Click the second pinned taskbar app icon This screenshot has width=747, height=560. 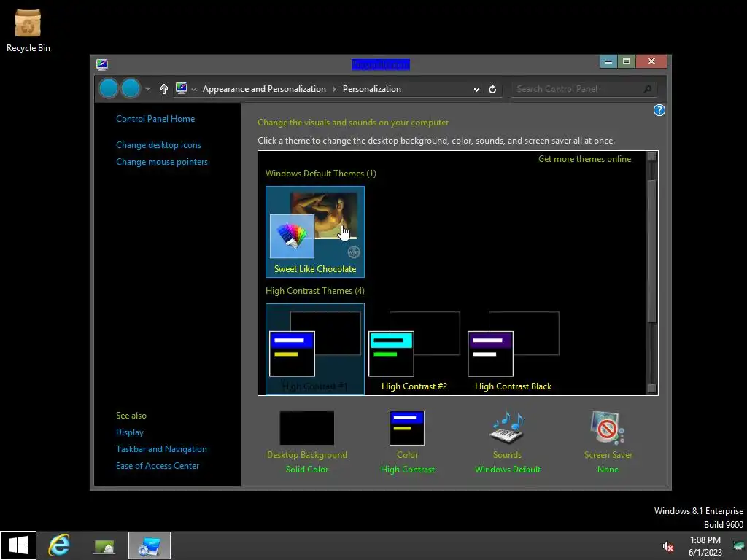pos(104,546)
